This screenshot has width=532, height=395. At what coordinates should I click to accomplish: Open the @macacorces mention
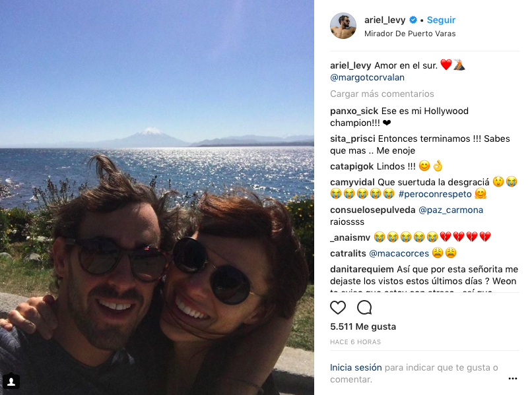pos(399,253)
